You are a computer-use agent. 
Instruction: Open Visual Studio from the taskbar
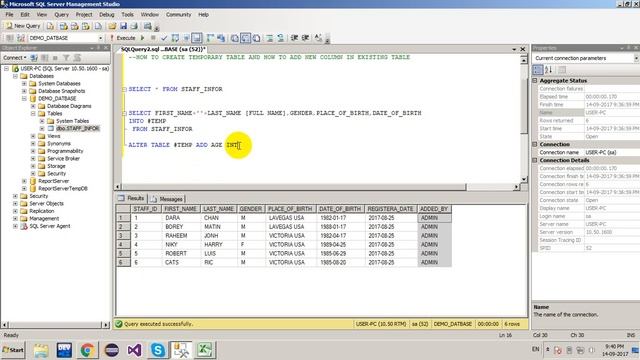point(134,350)
